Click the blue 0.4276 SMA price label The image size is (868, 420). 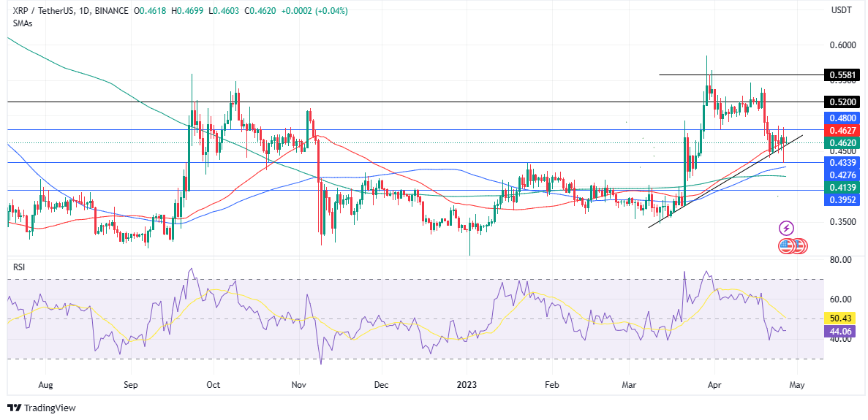(842, 175)
